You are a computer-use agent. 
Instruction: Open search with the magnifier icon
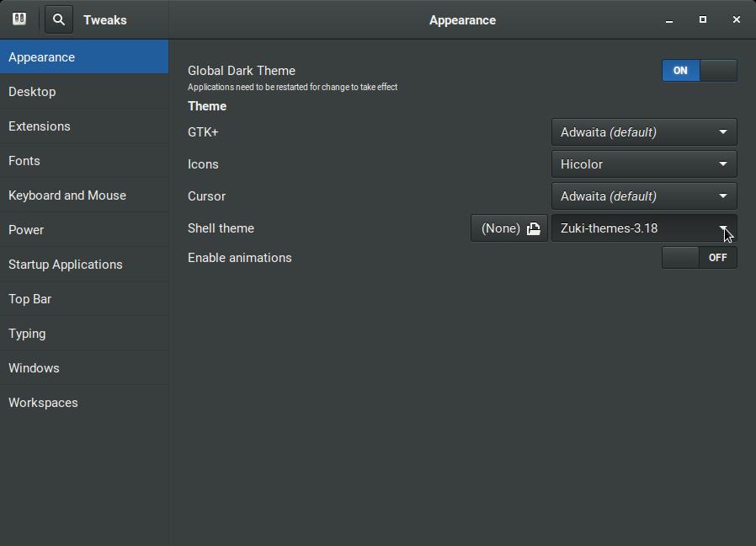pos(59,19)
